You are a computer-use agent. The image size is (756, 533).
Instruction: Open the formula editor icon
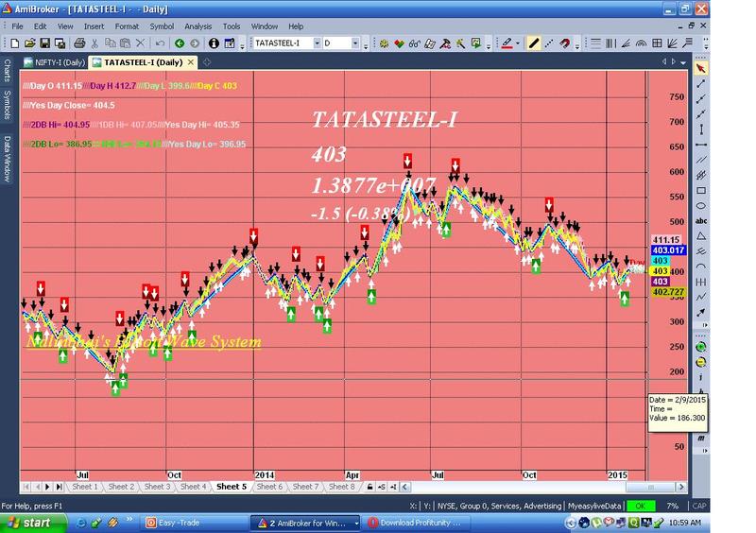pyautogui.click(x=230, y=43)
